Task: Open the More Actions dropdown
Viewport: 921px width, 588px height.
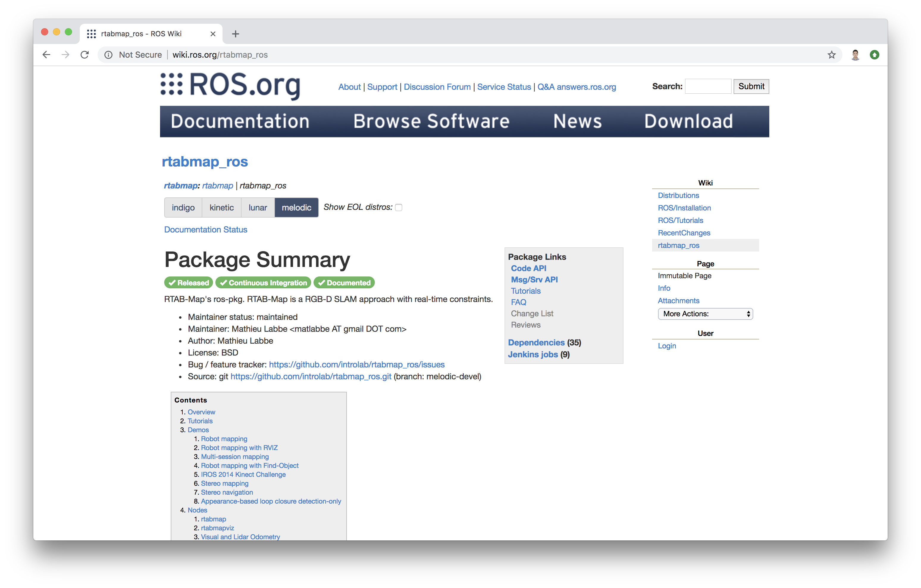Action: coord(705,314)
